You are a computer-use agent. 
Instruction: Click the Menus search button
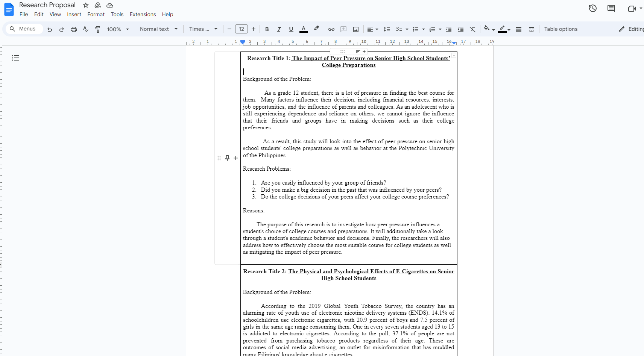pyautogui.click(x=24, y=29)
